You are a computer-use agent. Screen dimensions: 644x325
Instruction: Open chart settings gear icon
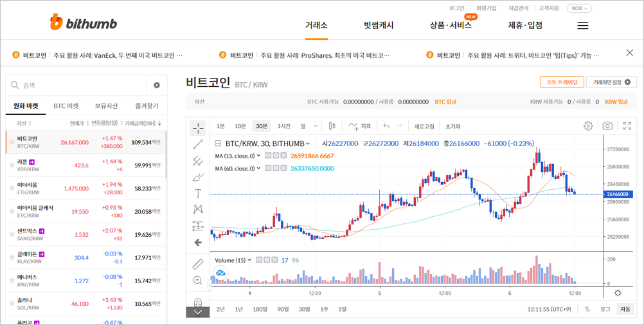click(588, 126)
